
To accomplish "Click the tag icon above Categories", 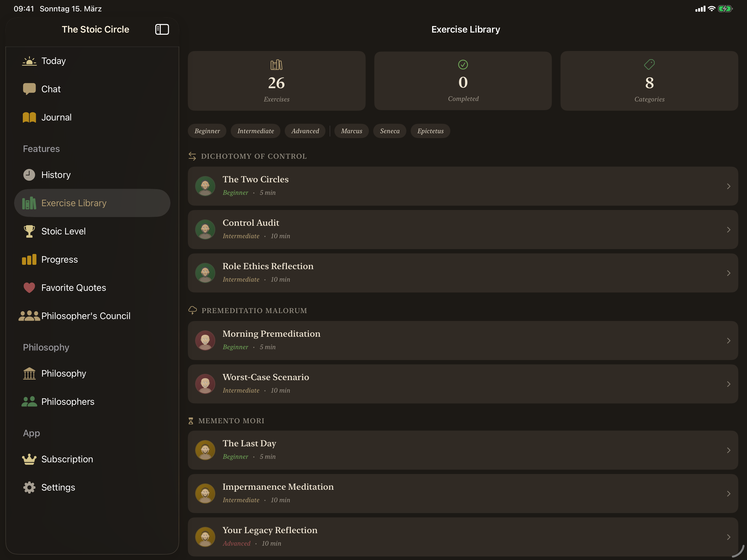I will (649, 65).
